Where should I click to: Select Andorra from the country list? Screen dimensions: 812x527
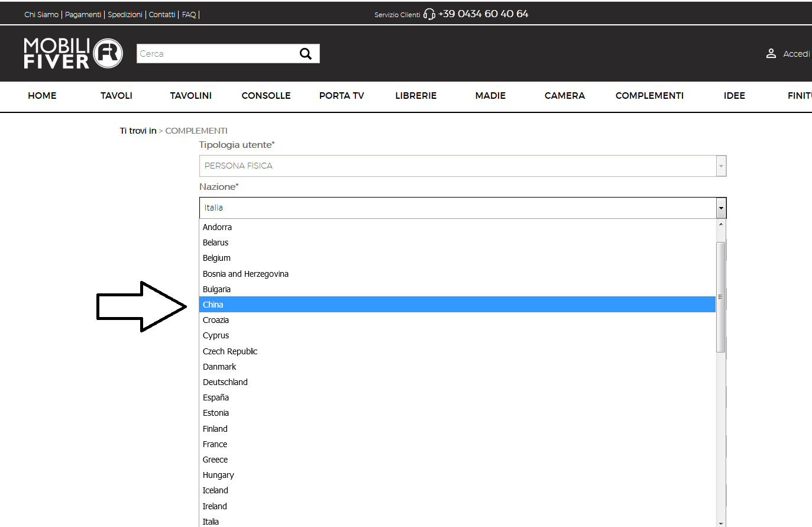[458, 227]
